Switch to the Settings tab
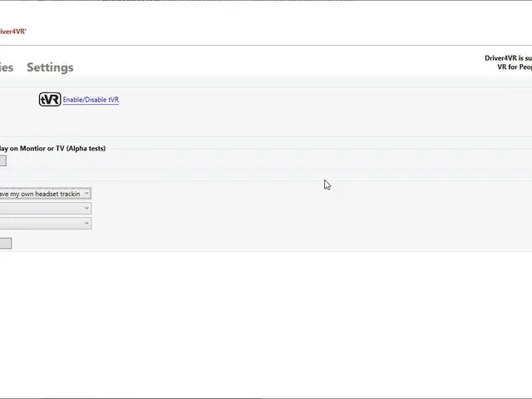The width and height of the screenshot is (532, 399). coord(50,67)
